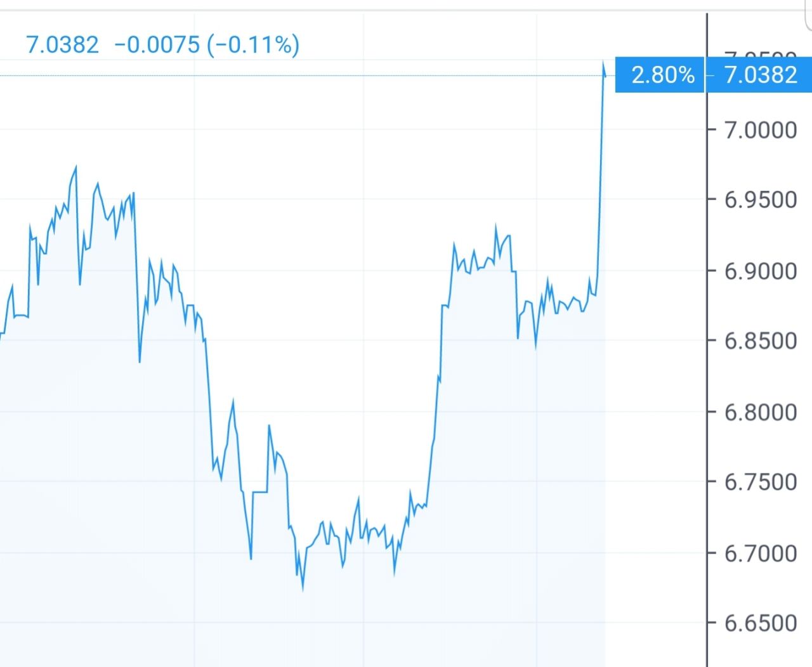This screenshot has height=667, width=812.
Task: Click the vertical price axis divider line
Action: click(x=707, y=380)
